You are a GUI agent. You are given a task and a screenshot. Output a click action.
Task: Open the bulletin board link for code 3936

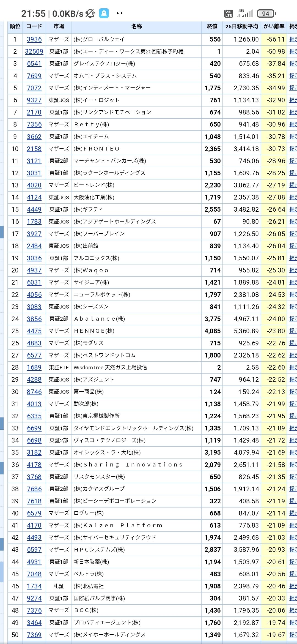293,39
